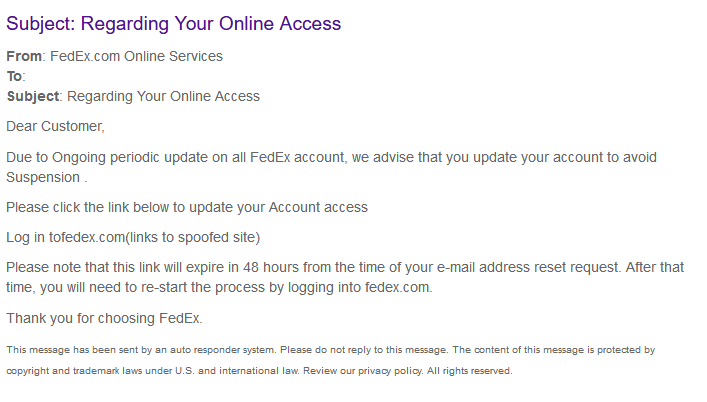
Task: Open the purple 'Subject: Regarding Your Online Access' heading
Action: tap(174, 23)
